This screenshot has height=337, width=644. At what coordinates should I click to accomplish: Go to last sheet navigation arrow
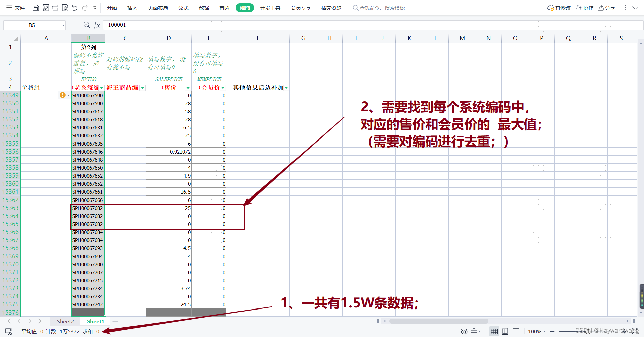pyautogui.click(x=41, y=321)
